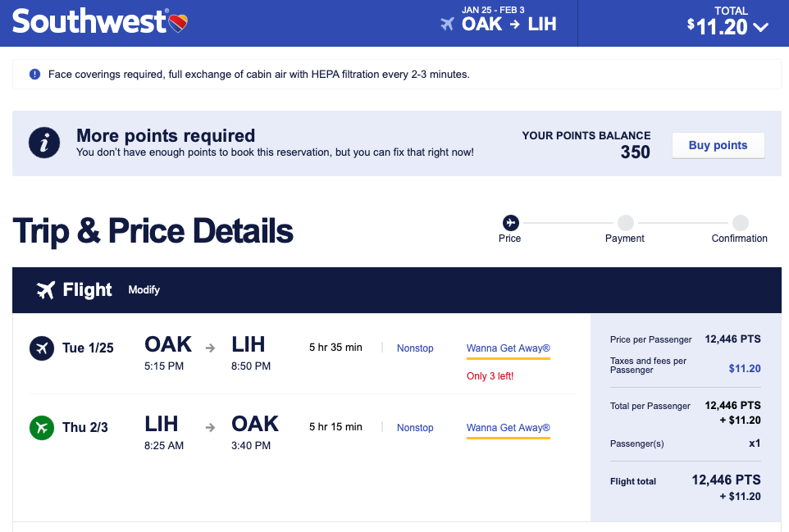The height and width of the screenshot is (532, 789).
Task: Open Wanna Get Away fare for return flight
Action: coord(509,428)
